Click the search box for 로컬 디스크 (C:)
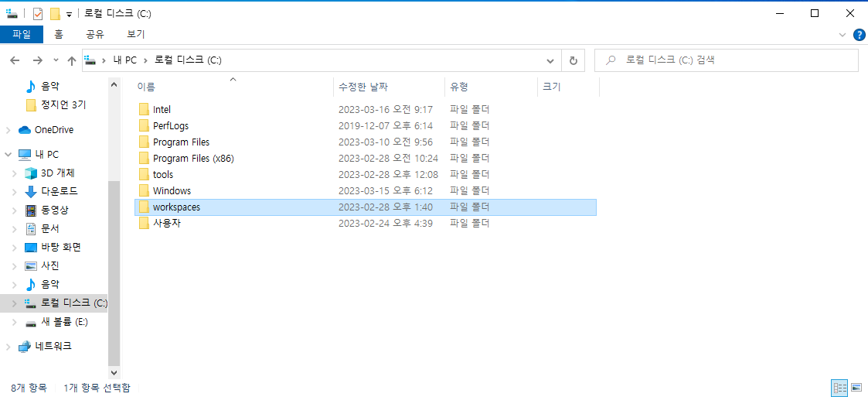This screenshot has width=868, height=397. (x=727, y=60)
